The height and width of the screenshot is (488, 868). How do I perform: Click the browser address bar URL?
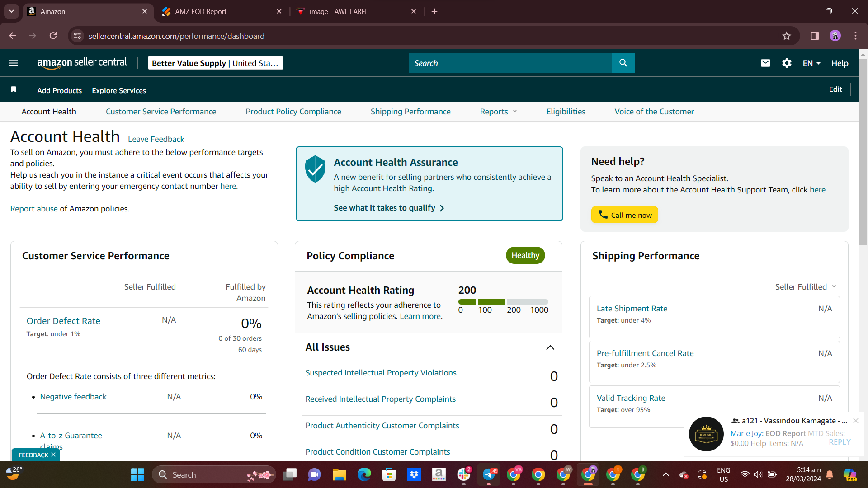point(176,36)
